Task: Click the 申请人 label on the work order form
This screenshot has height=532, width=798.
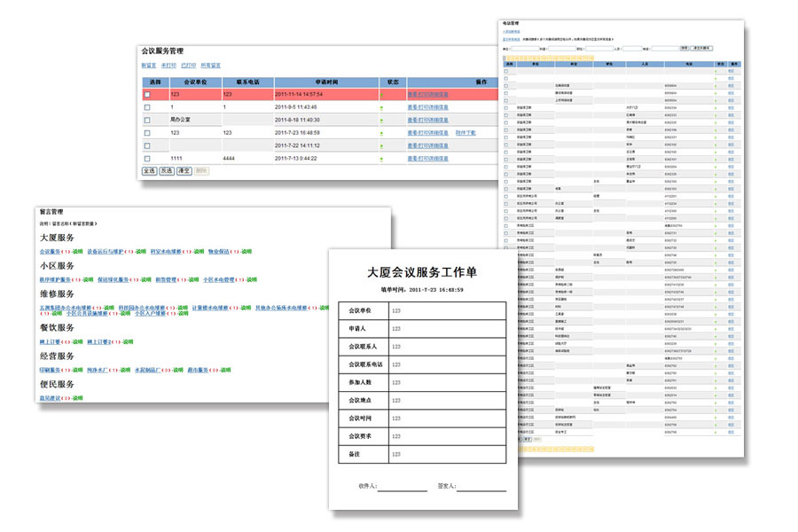Action: (357, 328)
